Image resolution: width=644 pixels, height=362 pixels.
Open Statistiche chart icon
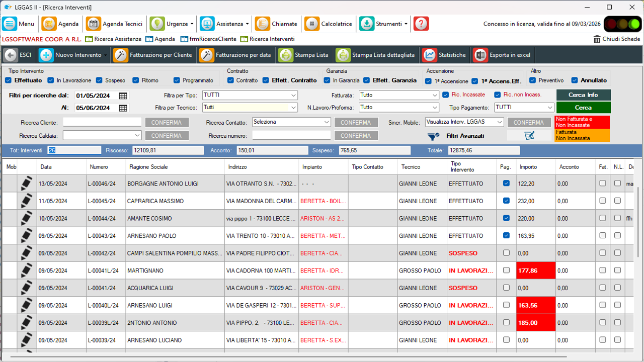click(430, 55)
